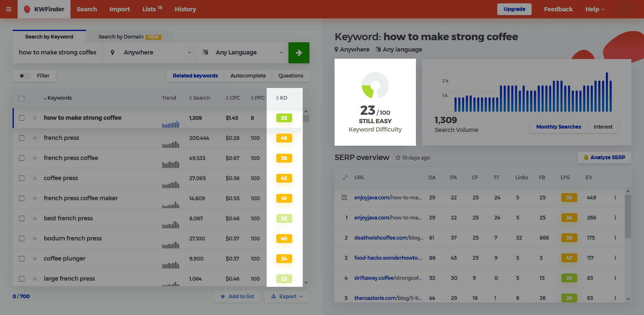
Task: Star the 'coffee press' keyword
Action: pos(35,178)
